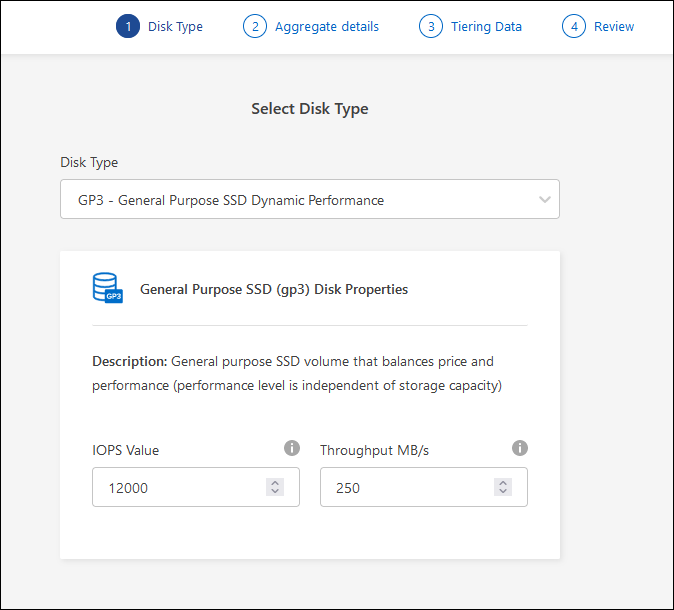Open the GP3 disk type combo box

pos(300,200)
